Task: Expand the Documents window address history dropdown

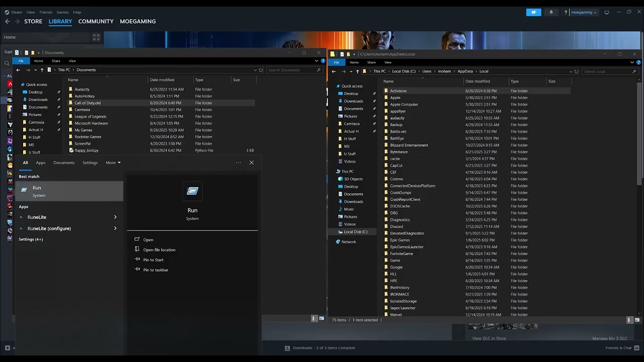Action: pyautogui.click(x=255, y=70)
